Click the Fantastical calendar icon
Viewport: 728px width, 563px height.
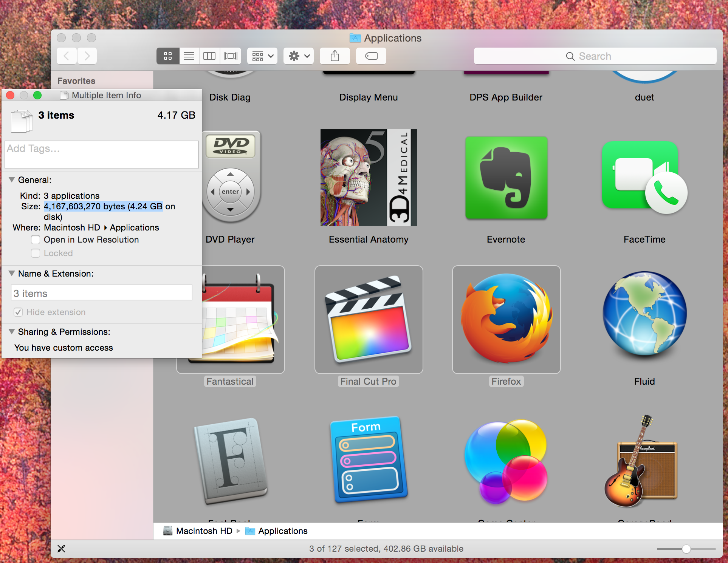pyautogui.click(x=240, y=319)
